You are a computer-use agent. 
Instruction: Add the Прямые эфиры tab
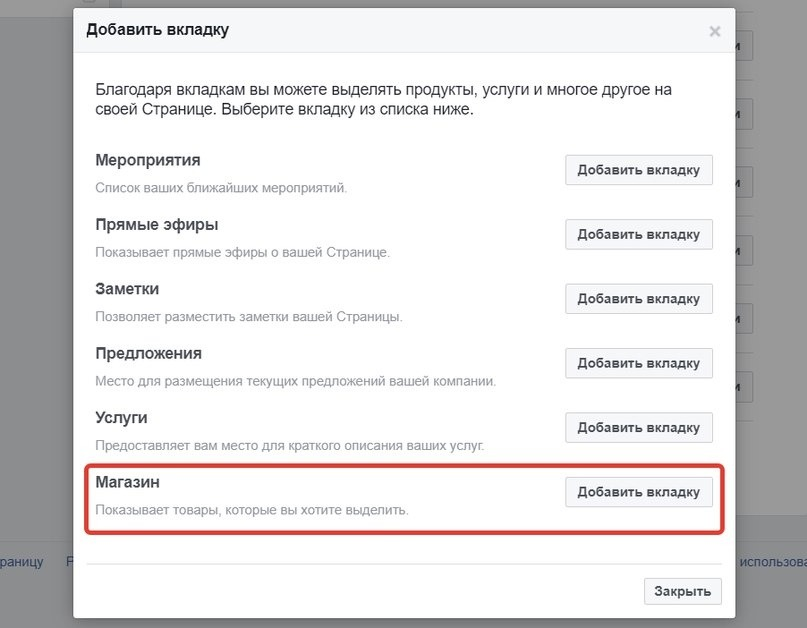[639, 235]
